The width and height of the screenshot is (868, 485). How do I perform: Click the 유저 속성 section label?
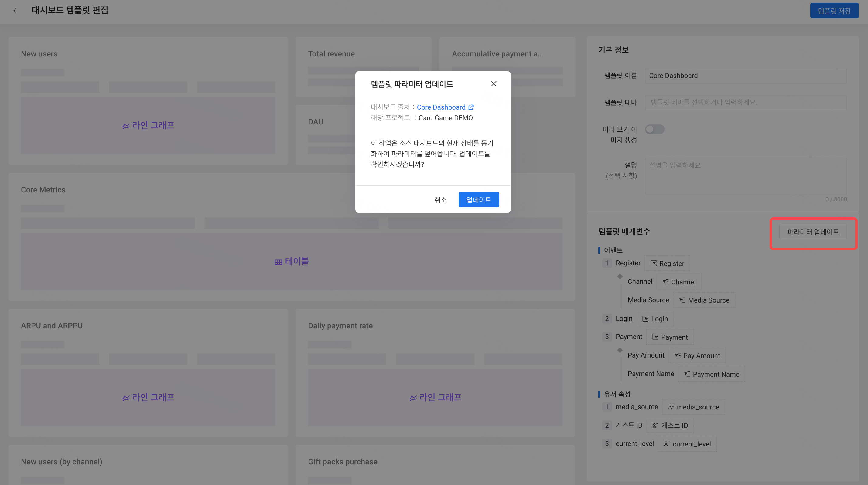(x=617, y=394)
